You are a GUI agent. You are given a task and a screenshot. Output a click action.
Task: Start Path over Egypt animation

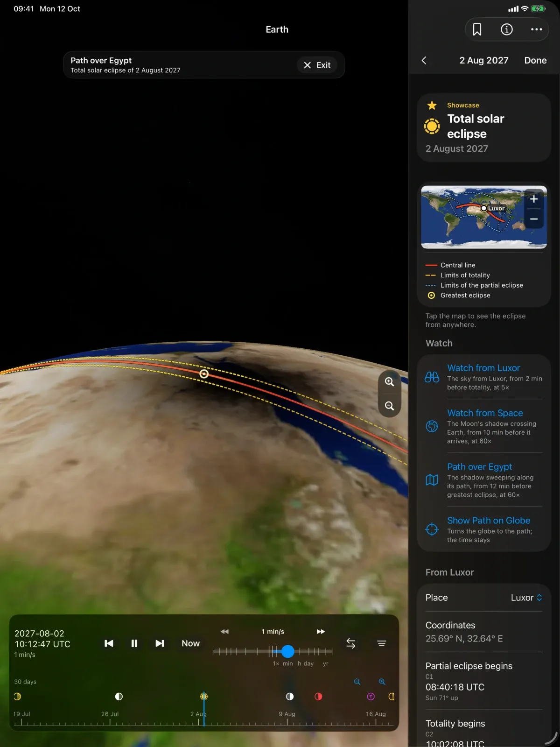(479, 466)
